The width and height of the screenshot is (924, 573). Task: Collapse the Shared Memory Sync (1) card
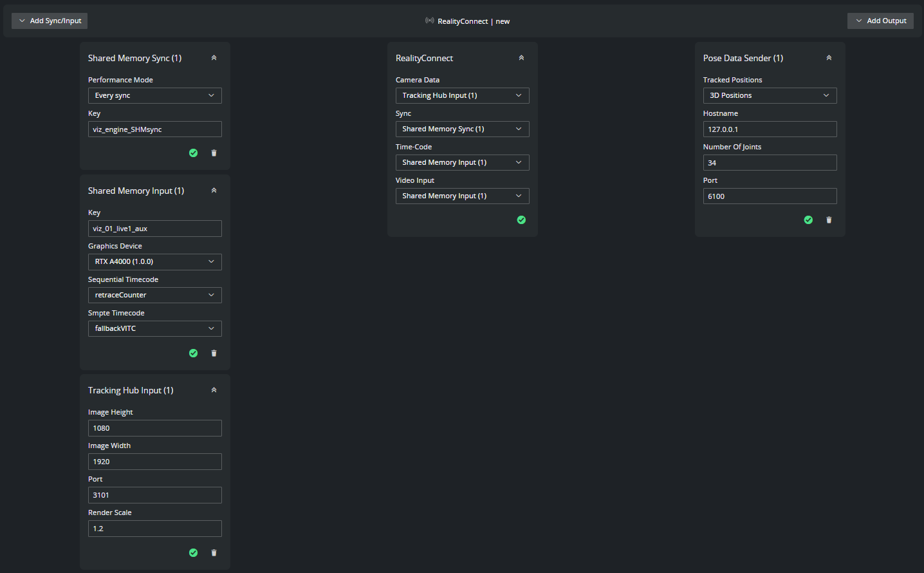click(214, 58)
